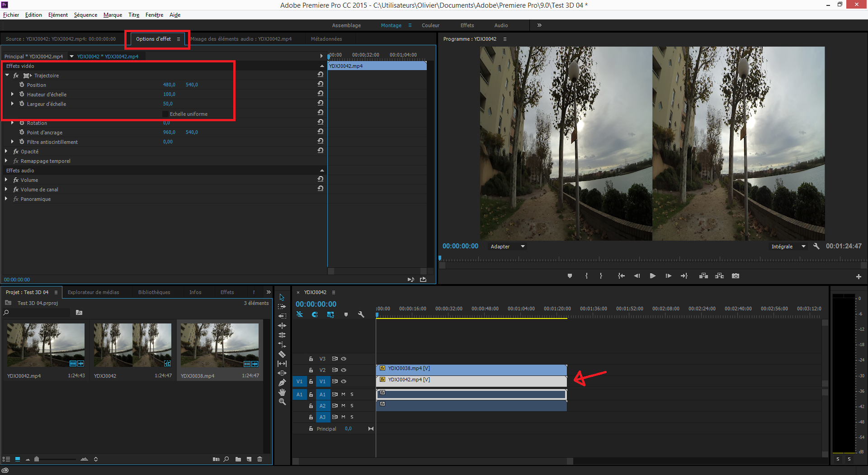Click Position X value 480,0
The height and width of the screenshot is (475, 868).
click(169, 85)
